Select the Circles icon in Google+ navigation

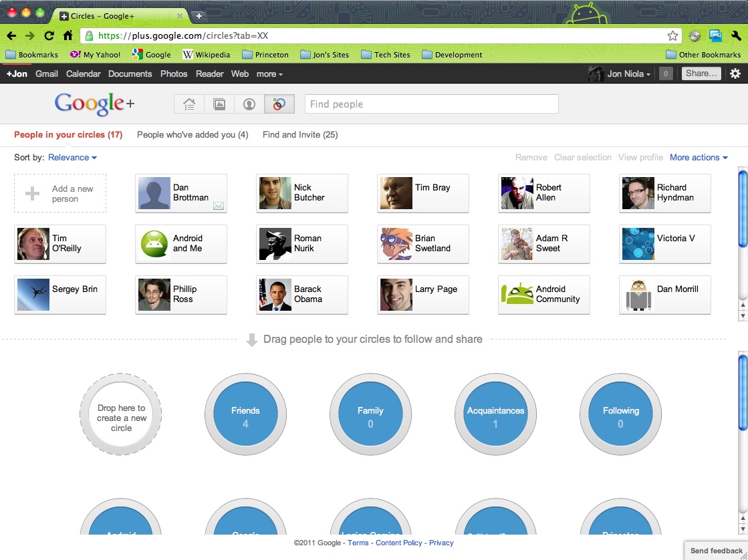pos(279,104)
